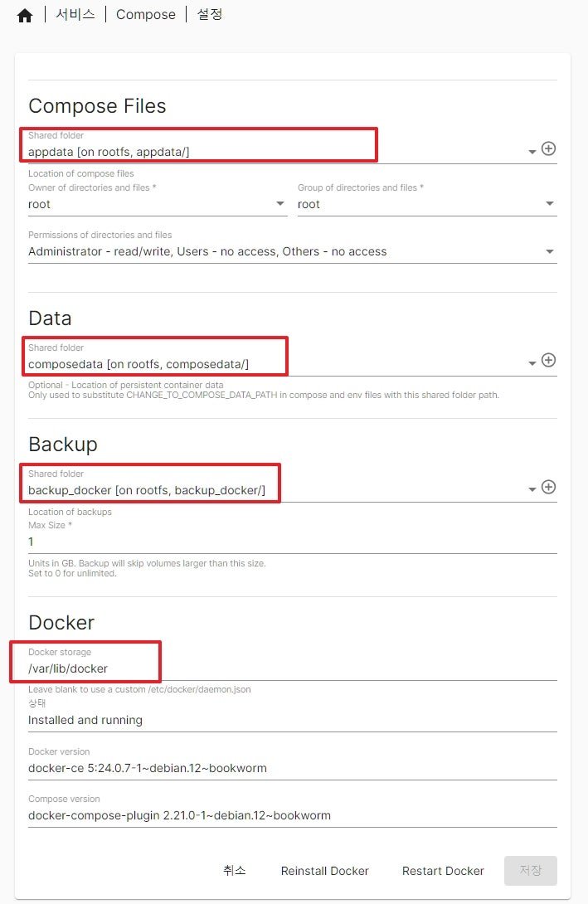
Task: Open Compose in the breadcrumb
Action: tap(146, 14)
